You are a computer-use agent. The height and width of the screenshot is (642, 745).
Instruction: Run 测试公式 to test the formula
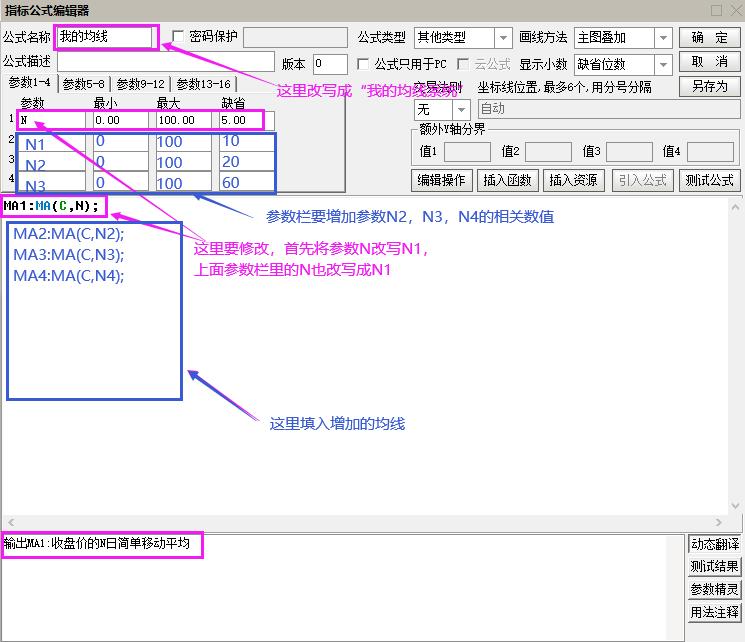(x=709, y=180)
